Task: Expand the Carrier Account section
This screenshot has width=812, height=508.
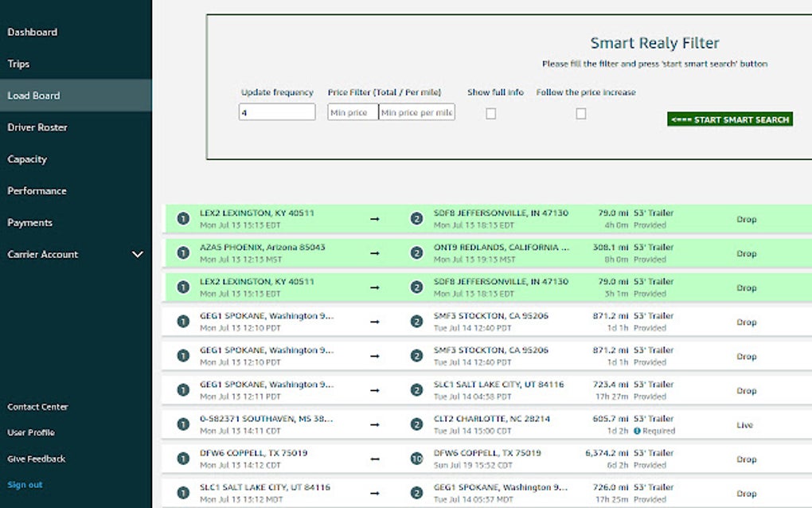Action: (138, 254)
